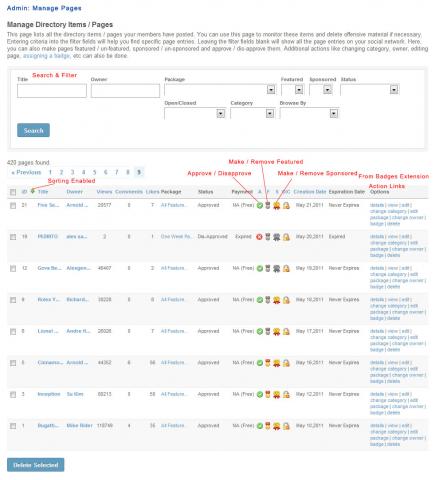Image resolution: width=439 pixels, height=480 pixels.
Task: Go to results page 2
Action: click(61, 172)
